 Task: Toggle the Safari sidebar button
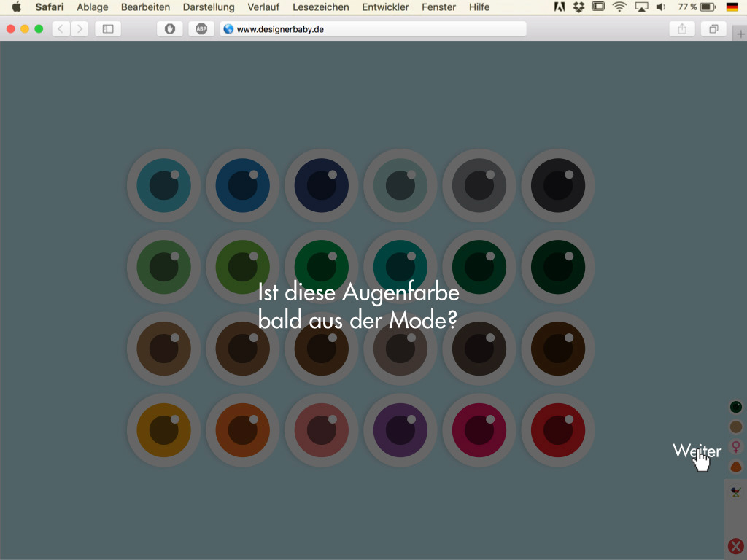click(x=108, y=29)
